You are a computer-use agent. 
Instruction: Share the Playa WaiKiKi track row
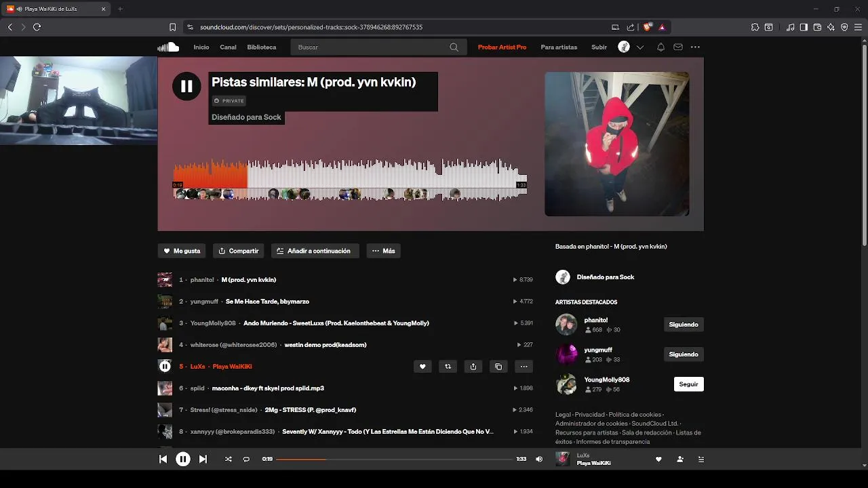tap(473, 367)
